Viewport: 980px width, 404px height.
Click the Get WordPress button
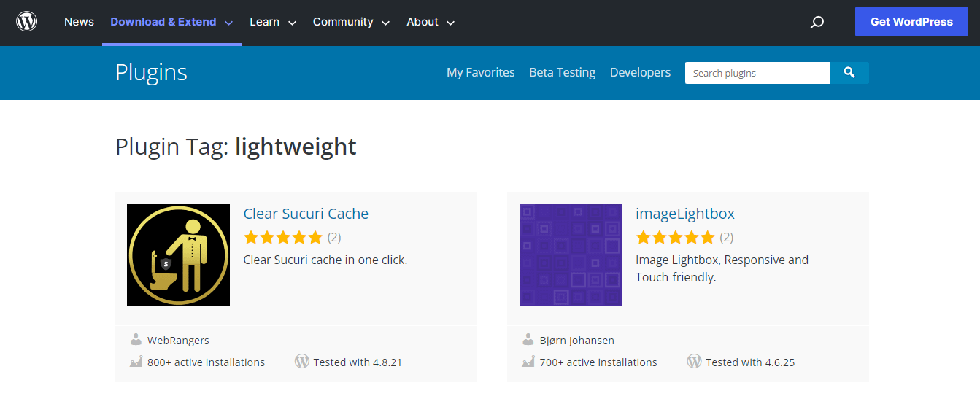(911, 22)
